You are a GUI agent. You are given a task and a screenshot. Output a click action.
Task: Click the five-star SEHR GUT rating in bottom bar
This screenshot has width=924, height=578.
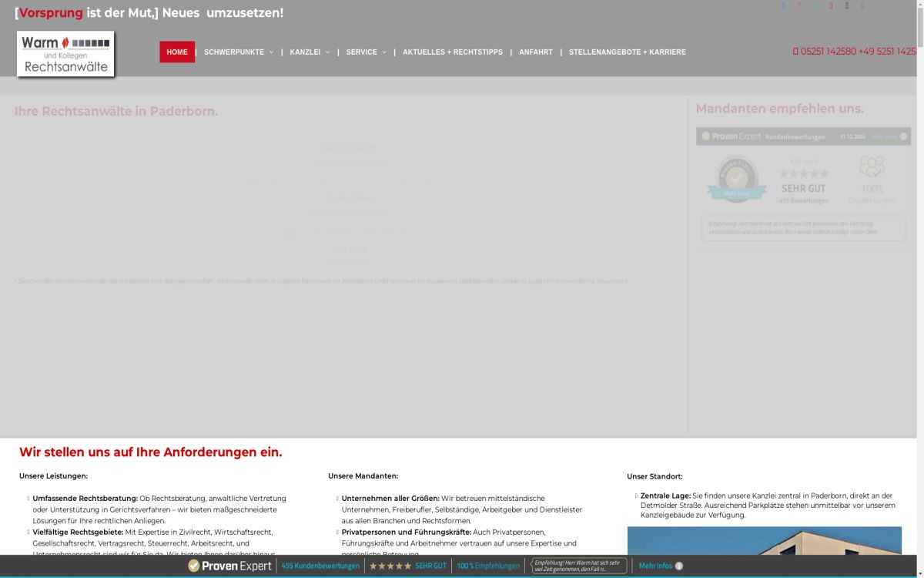pyautogui.click(x=407, y=566)
